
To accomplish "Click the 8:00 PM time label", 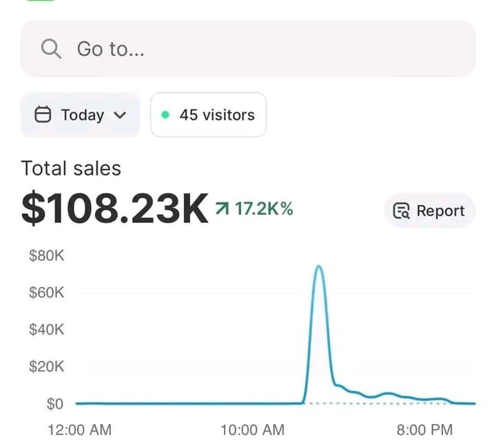I will pos(425,430).
